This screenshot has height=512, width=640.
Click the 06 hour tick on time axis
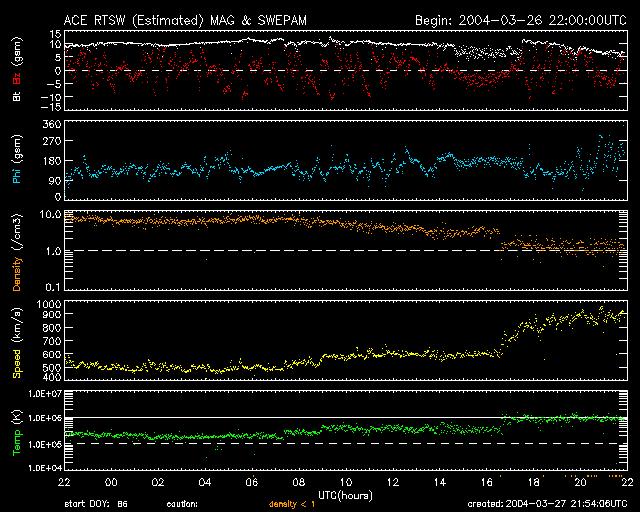(252, 482)
